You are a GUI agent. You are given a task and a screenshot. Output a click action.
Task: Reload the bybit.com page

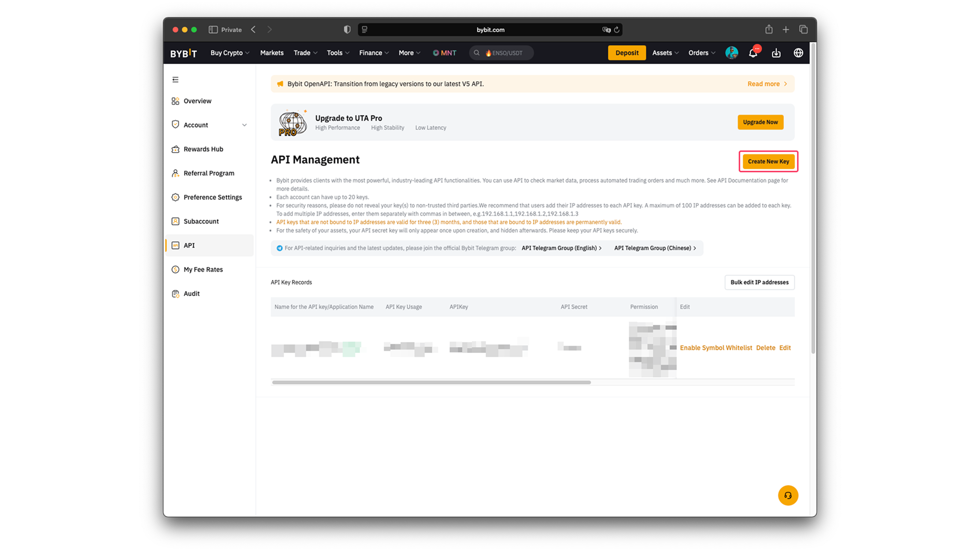617,30
